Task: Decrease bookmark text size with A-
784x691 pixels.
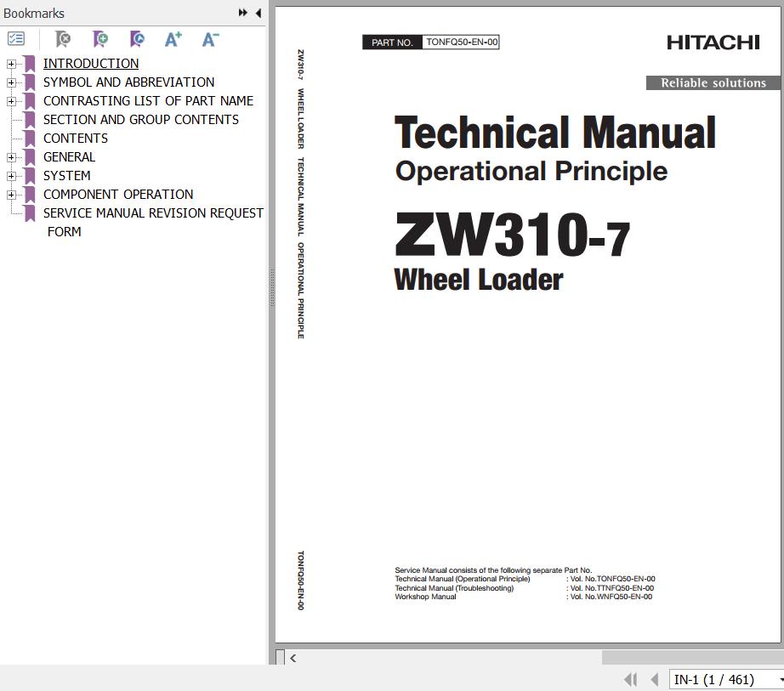Action: pyautogui.click(x=211, y=38)
